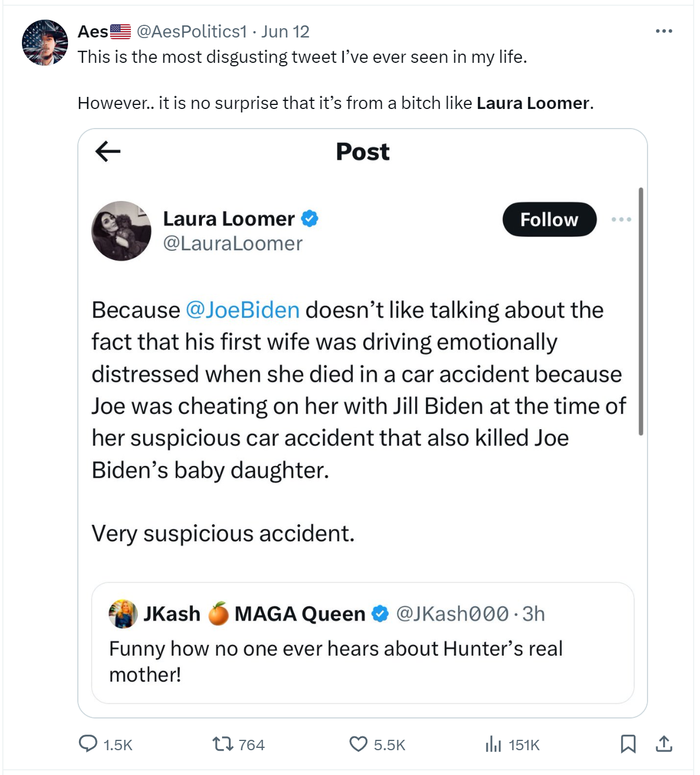Image resolution: width=700 pixels, height=775 pixels.
Task: Click the Follow button for Laura Loomer
Action: (550, 219)
